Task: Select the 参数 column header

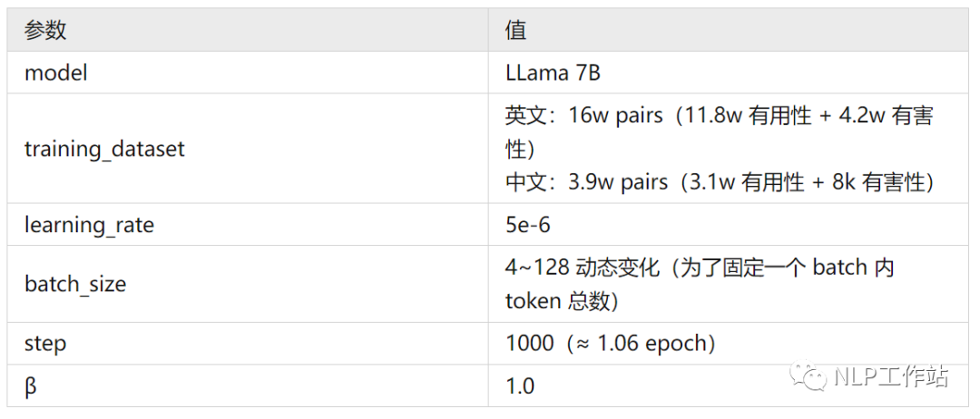Action: [45, 31]
